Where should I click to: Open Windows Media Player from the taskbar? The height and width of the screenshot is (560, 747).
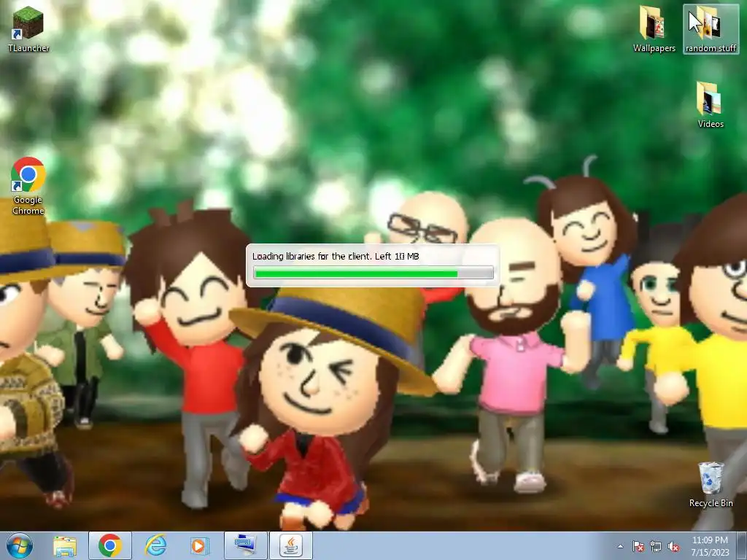click(x=200, y=545)
